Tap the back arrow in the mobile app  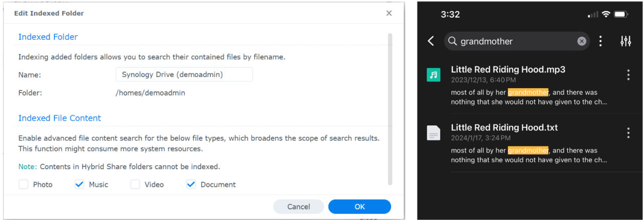click(431, 41)
